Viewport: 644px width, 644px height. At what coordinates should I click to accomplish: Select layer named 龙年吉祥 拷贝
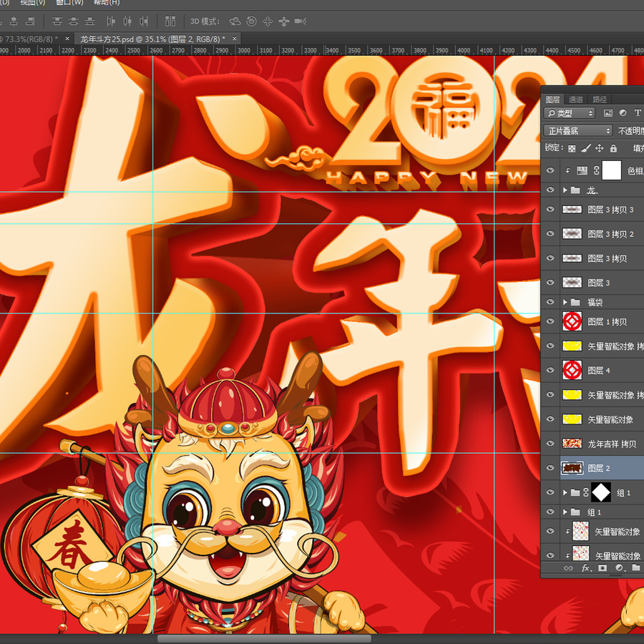pos(612,444)
